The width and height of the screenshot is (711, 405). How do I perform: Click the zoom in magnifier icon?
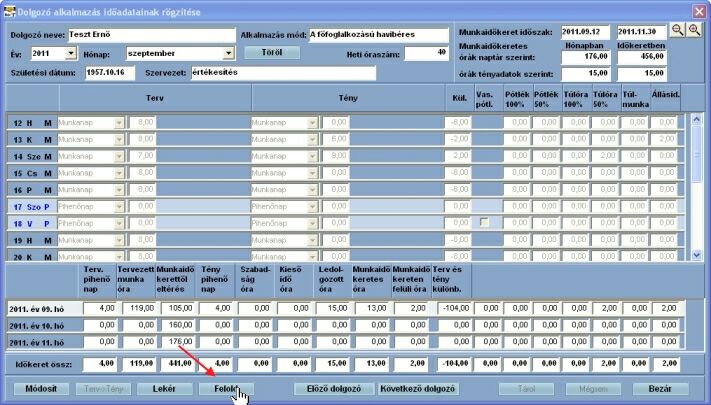tap(694, 30)
